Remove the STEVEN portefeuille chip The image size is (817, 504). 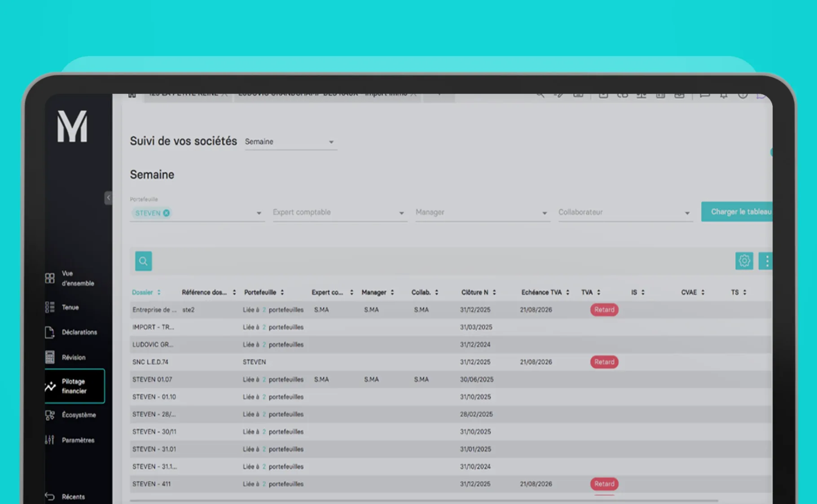167,213
